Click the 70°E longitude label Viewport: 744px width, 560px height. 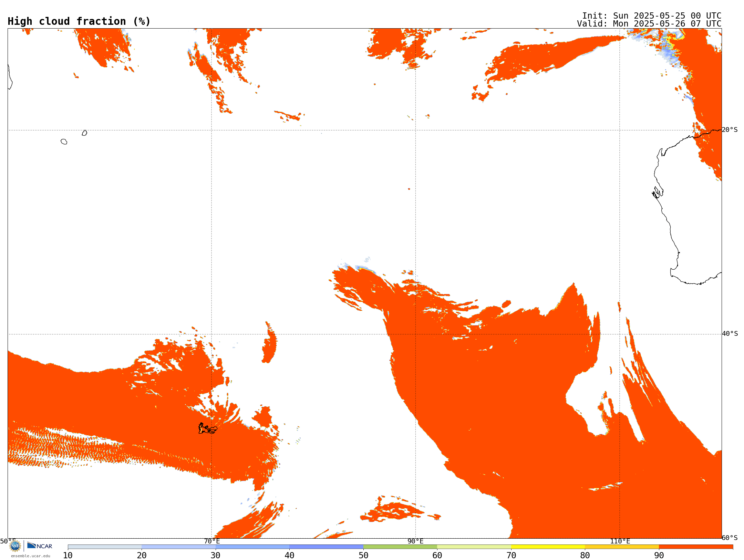point(212,541)
